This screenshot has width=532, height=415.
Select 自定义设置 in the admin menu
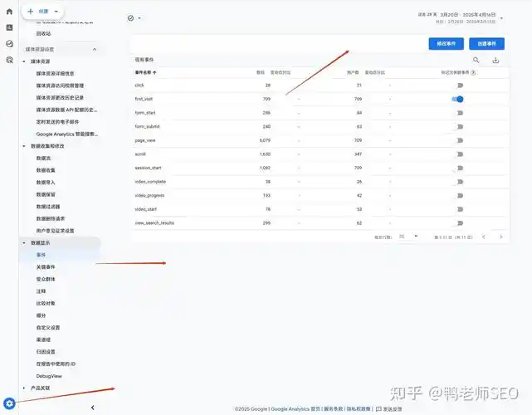48,328
